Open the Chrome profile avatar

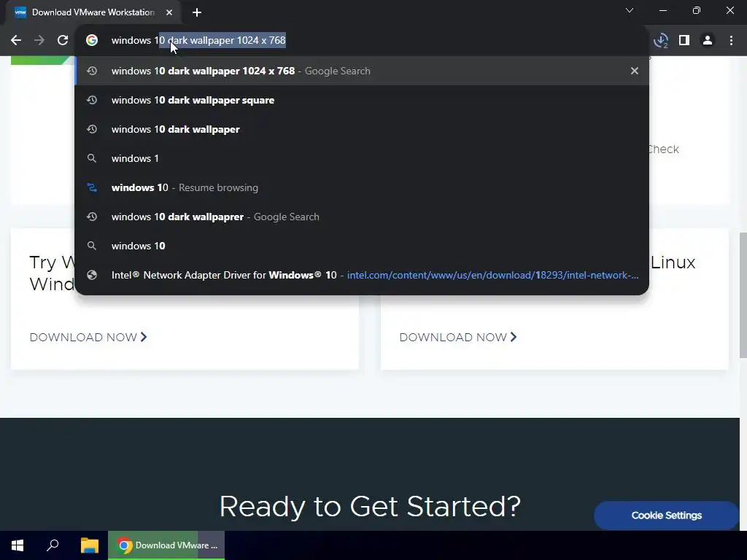click(708, 41)
